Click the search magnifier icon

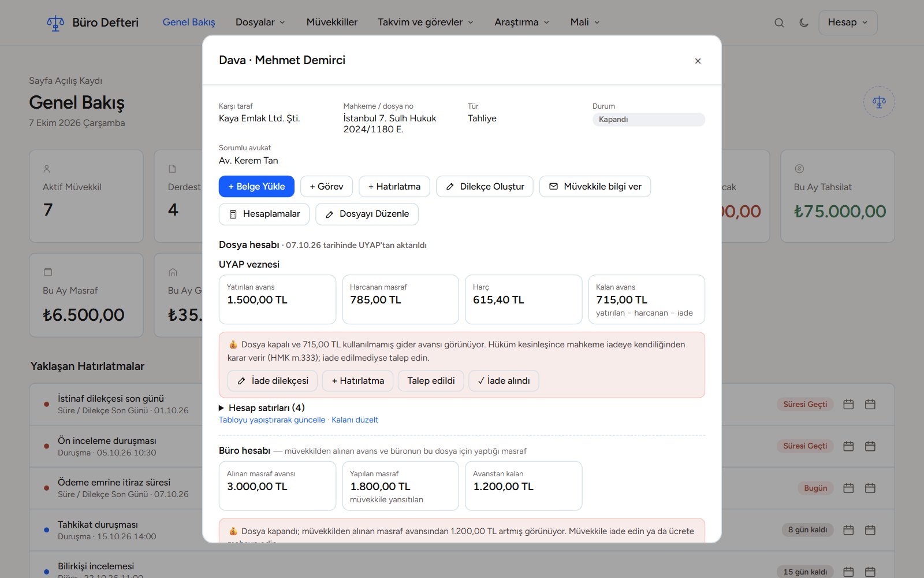779,23
